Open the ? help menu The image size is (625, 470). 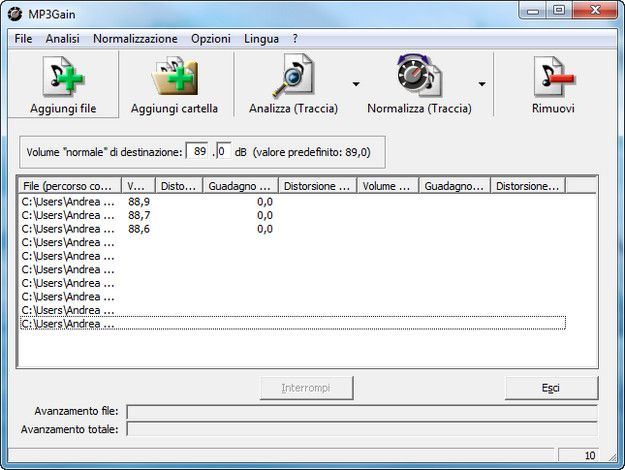[x=295, y=38]
